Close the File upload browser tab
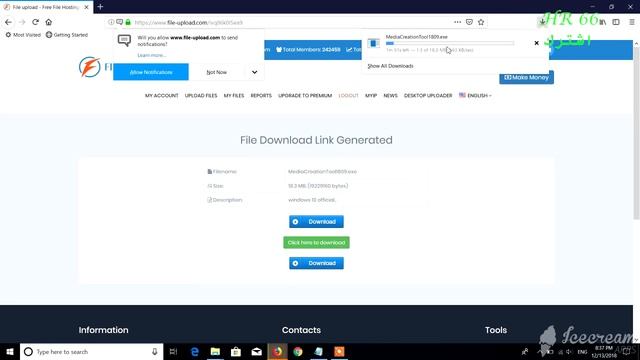640x360 pixels. tap(86, 7)
